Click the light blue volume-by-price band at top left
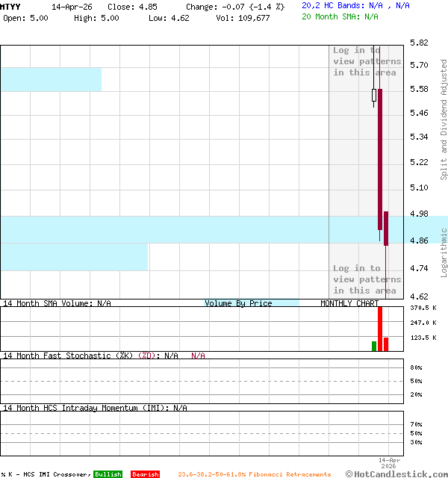Screen dimensions: 448x478 51,79
